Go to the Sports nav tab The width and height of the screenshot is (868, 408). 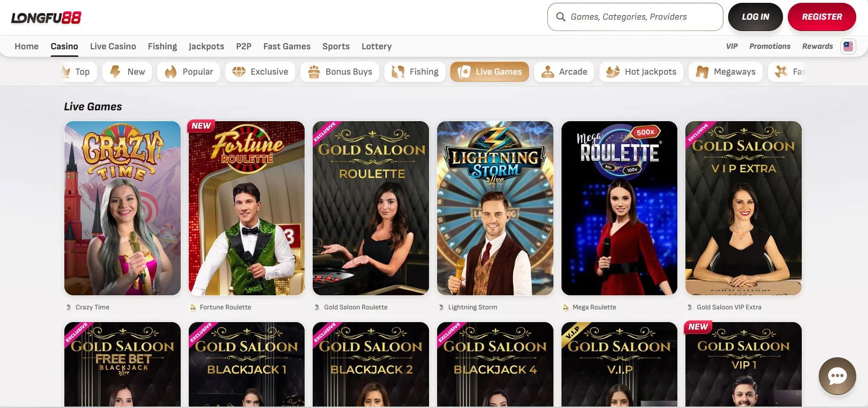(336, 46)
